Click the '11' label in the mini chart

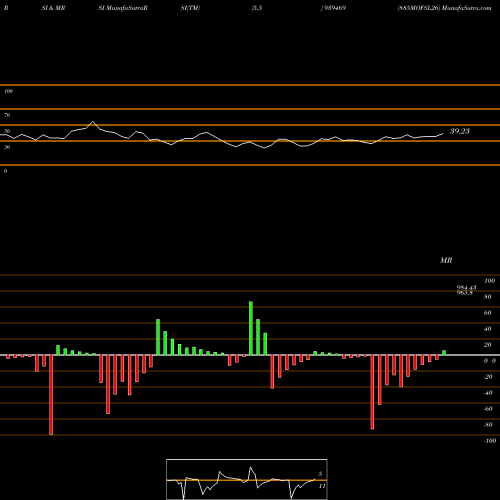point(322,486)
